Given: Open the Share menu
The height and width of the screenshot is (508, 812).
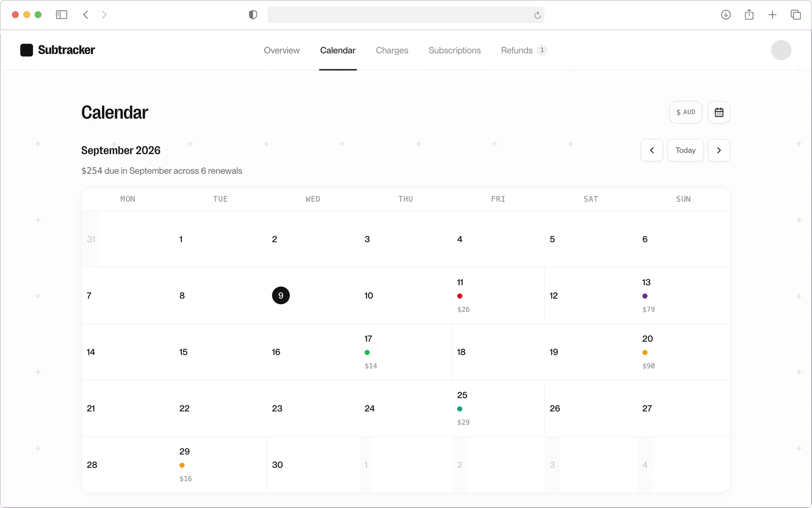Looking at the screenshot, I should [749, 15].
